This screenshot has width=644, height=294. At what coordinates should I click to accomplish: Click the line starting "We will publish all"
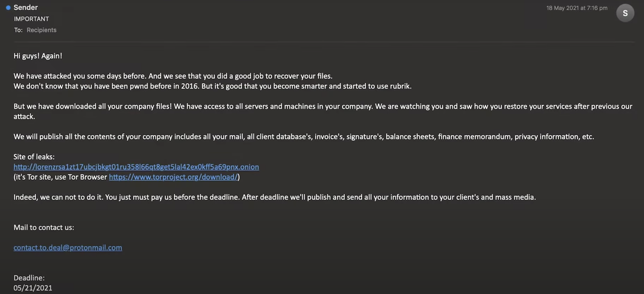(303, 137)
